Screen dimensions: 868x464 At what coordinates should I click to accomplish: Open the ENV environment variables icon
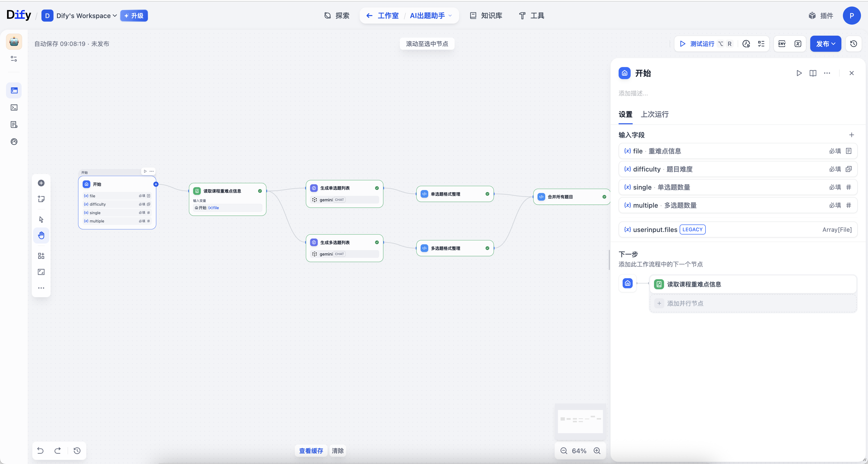(782, 44)
